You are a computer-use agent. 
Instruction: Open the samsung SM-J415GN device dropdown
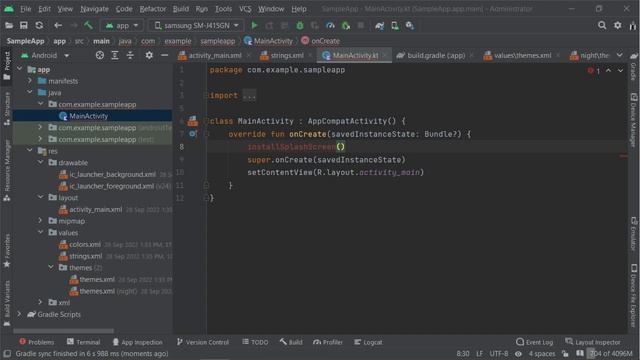(196, 25)
